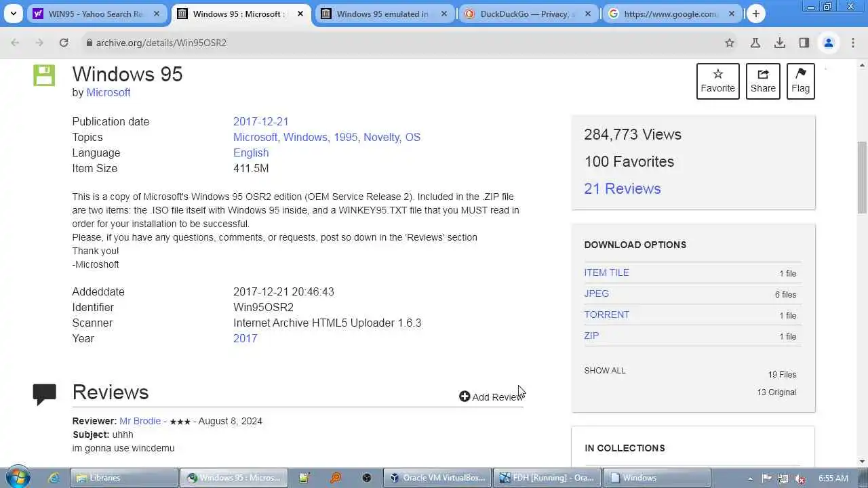The width and height of the screenshot is (868, 488).
Task: Launch Internet Explorer from taskbar
Action: [x=54, y=478]
